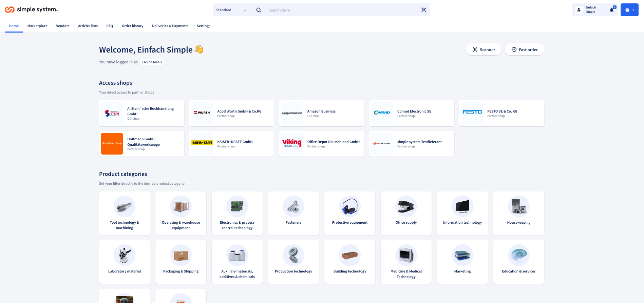Select Electronics & process control category image
The height and width of the screenshot is (303, 644).
(237, 206)
